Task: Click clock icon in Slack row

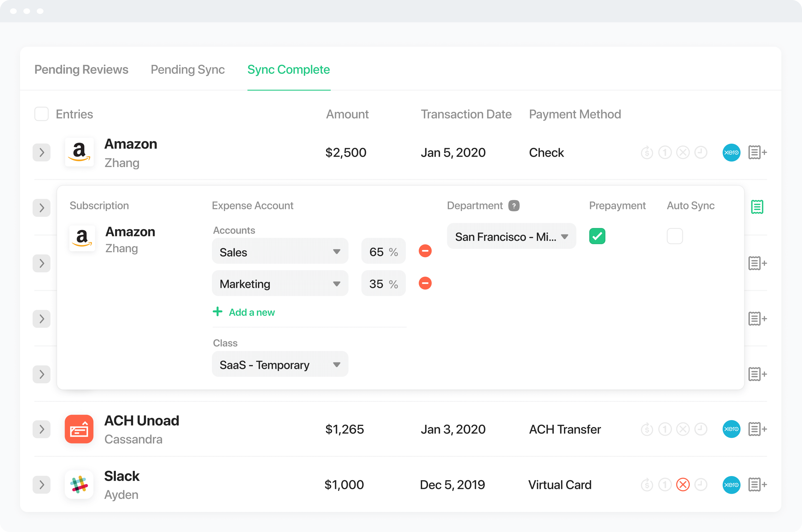Action: (x=701, y=484)
